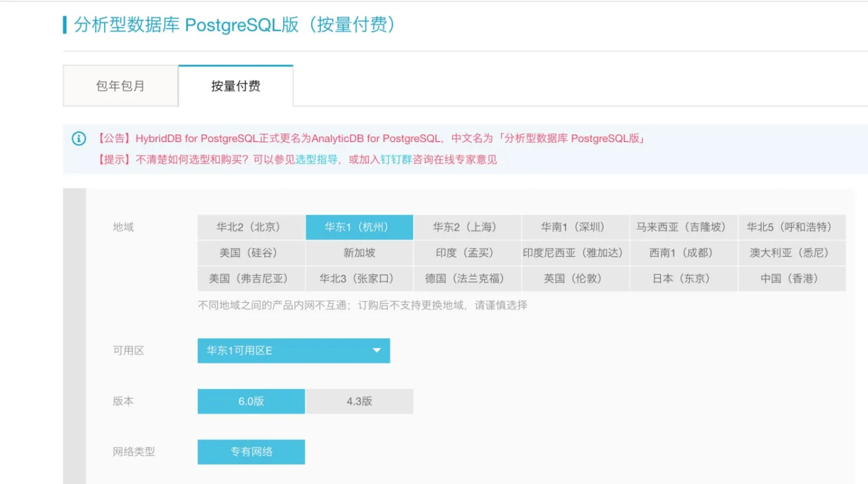Switch to the 包年包月 tab
Image resolution: width=868 pixels, height=484 pixels.
coord(120,86)
